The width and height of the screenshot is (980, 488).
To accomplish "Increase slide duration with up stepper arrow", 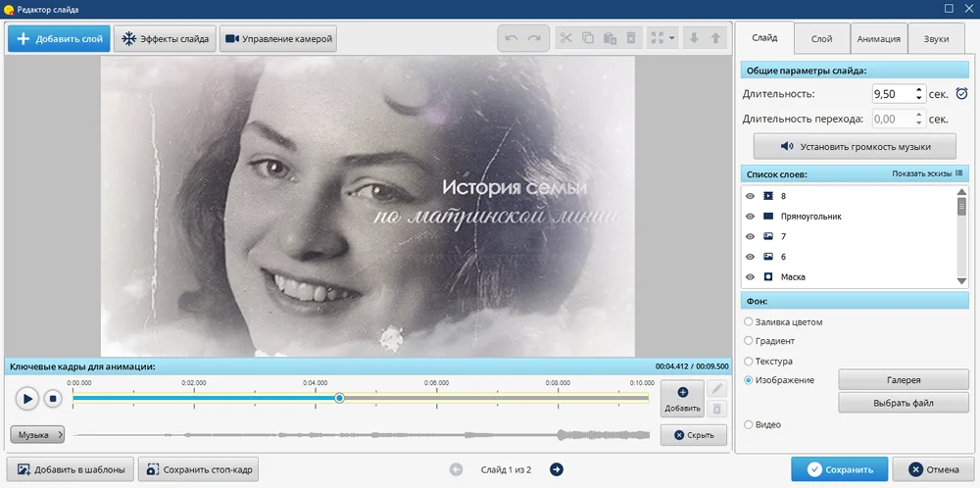I will click(x=918, y=89).
